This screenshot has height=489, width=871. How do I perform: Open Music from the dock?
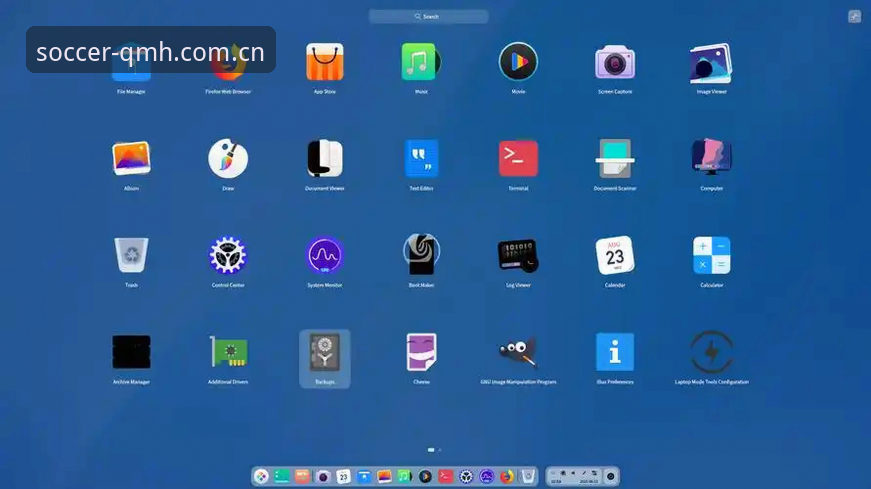click(404, 476)
